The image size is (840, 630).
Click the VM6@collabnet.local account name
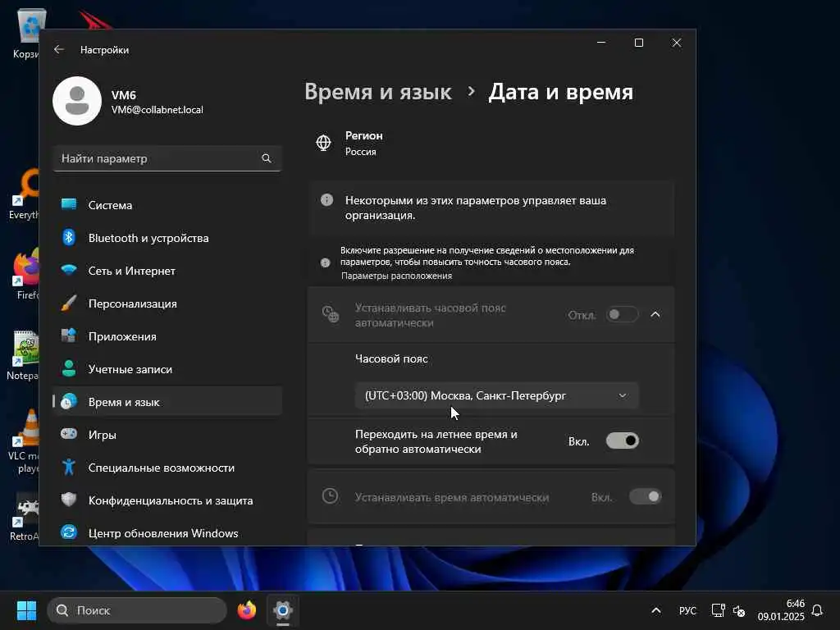coord(157,110)
